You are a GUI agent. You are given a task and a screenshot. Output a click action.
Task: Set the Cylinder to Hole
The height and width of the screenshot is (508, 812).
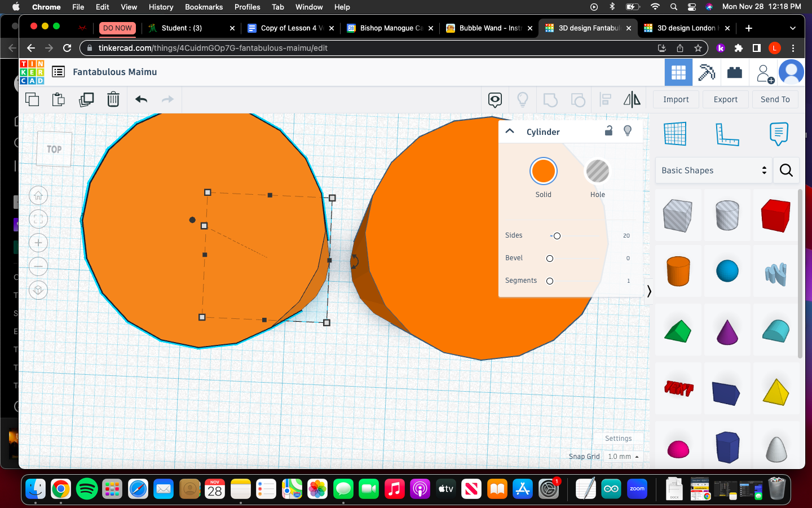point(598,171)
